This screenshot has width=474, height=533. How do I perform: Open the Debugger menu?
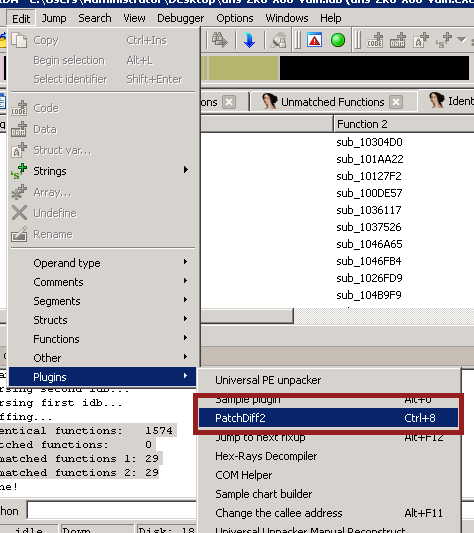[x=181, y=18]
